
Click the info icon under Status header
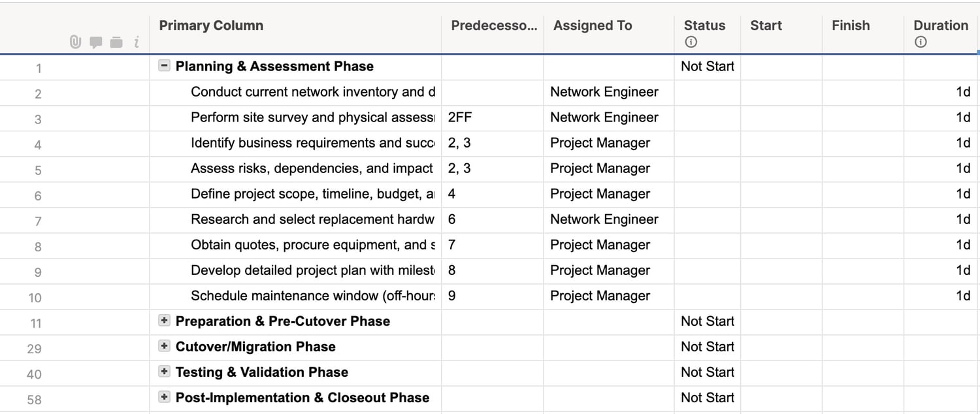tap(691, 42)
